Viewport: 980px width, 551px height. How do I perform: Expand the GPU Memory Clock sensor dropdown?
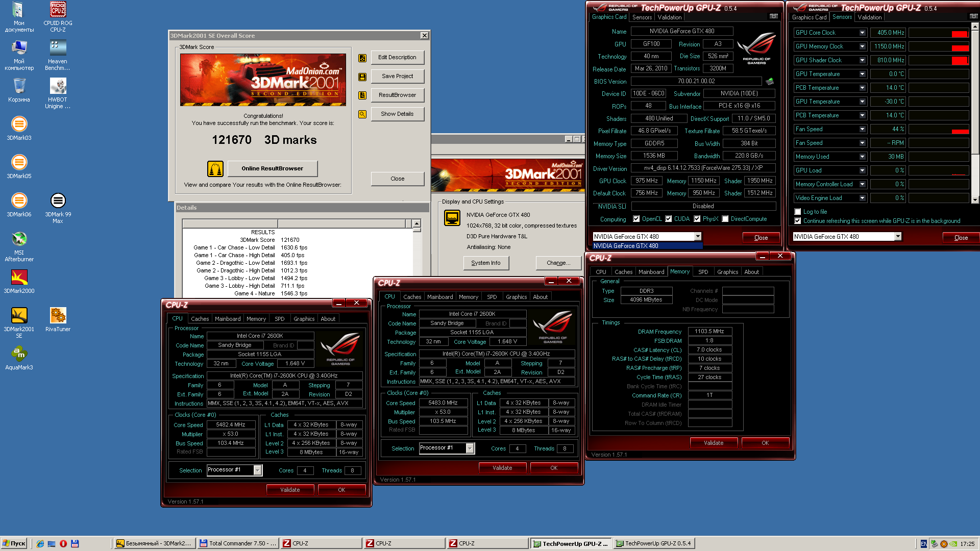coord(862,46)
